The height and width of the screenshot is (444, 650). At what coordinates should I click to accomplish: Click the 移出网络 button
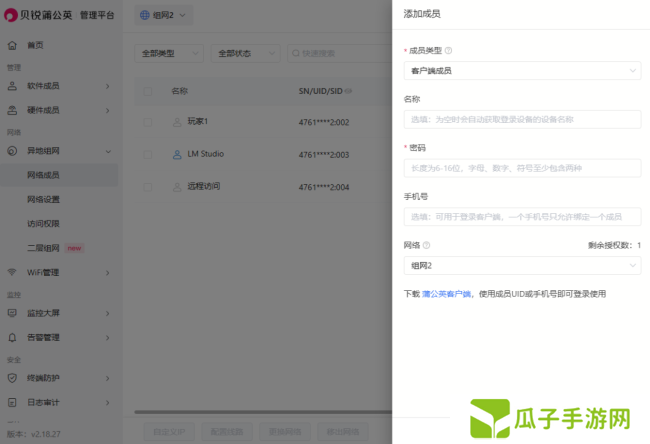tap(343, 432)
